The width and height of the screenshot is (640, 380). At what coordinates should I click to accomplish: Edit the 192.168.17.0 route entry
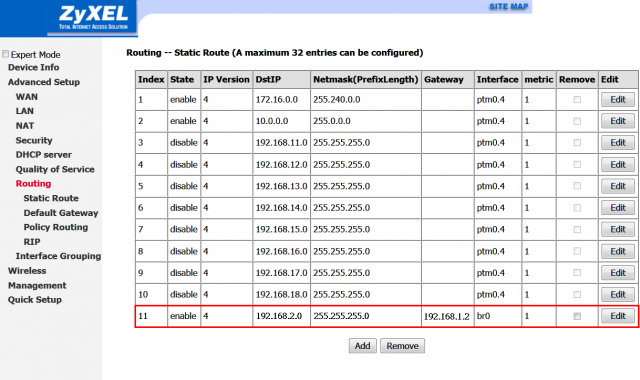pos(618,273)
